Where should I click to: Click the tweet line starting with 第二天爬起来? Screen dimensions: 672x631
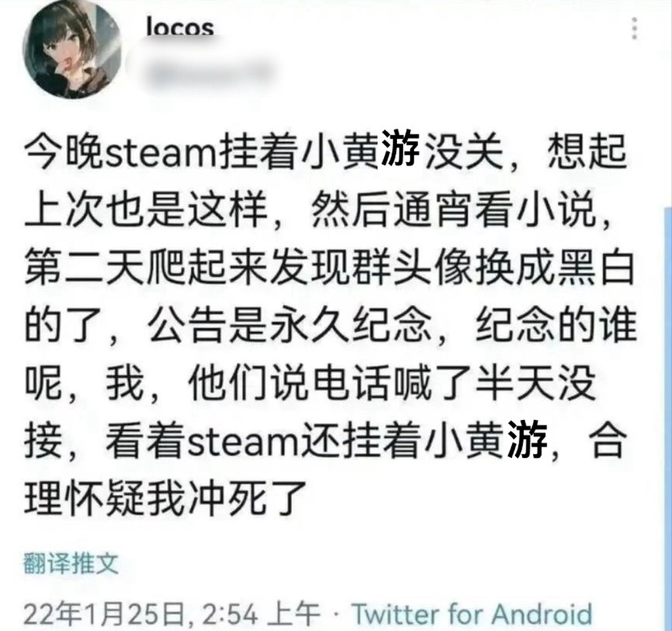[329, 268]
